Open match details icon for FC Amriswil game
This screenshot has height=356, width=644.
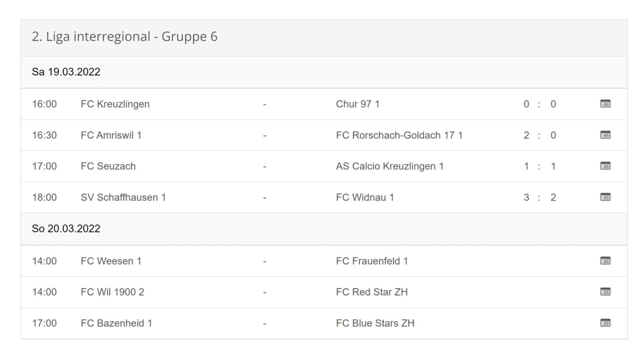coord(605,135)
